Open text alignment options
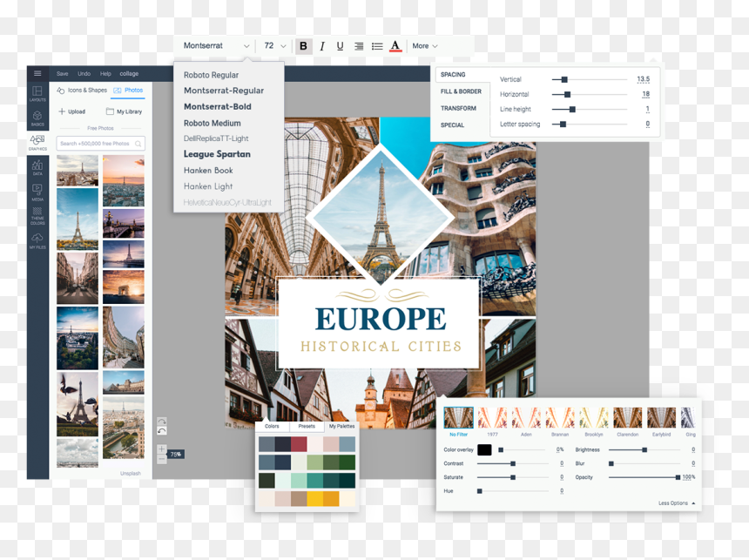This screenshot has width=749, height=560. click(359, 46)
